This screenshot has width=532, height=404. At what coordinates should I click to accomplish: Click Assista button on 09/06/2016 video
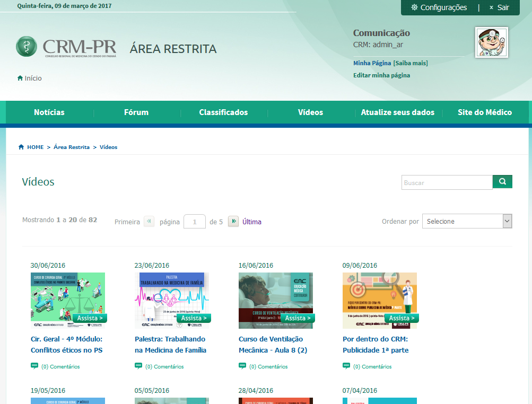pos(402,318)
